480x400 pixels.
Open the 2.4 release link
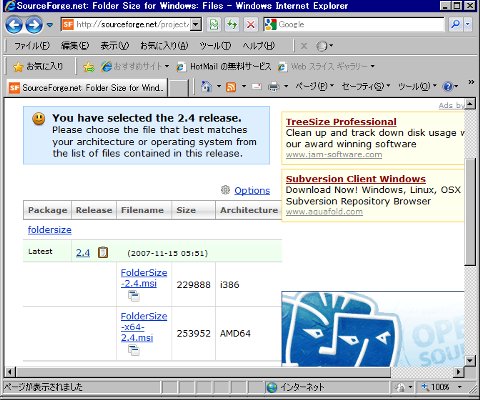click(83, 253)
